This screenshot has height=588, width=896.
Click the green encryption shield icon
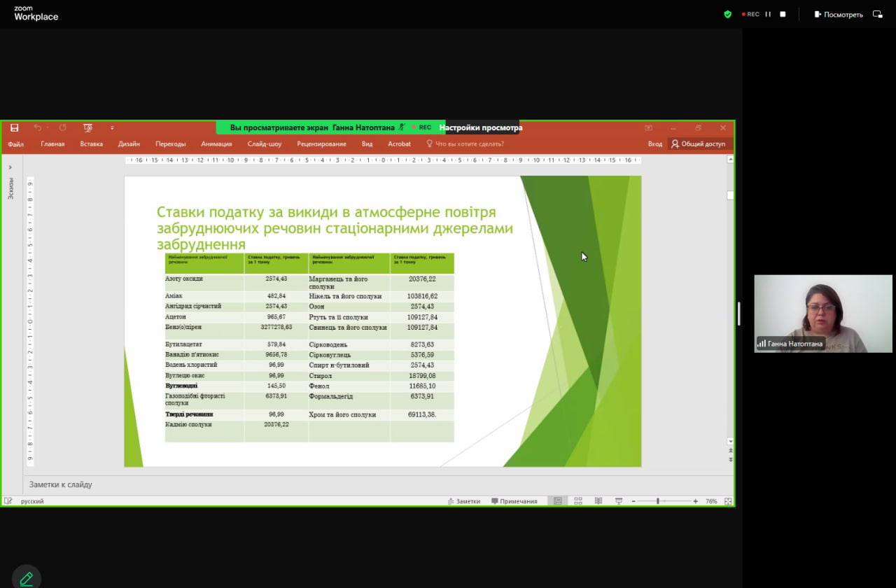coord(728,14)
